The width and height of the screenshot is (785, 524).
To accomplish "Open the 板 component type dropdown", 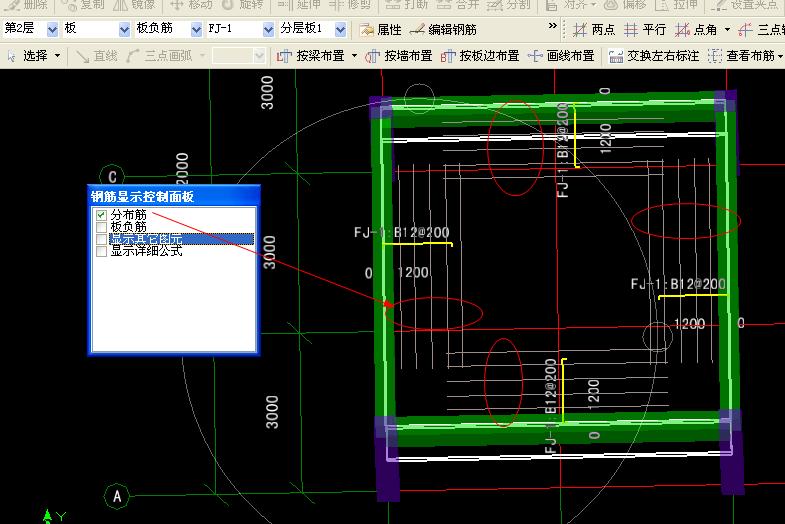I will pos(124,30).
